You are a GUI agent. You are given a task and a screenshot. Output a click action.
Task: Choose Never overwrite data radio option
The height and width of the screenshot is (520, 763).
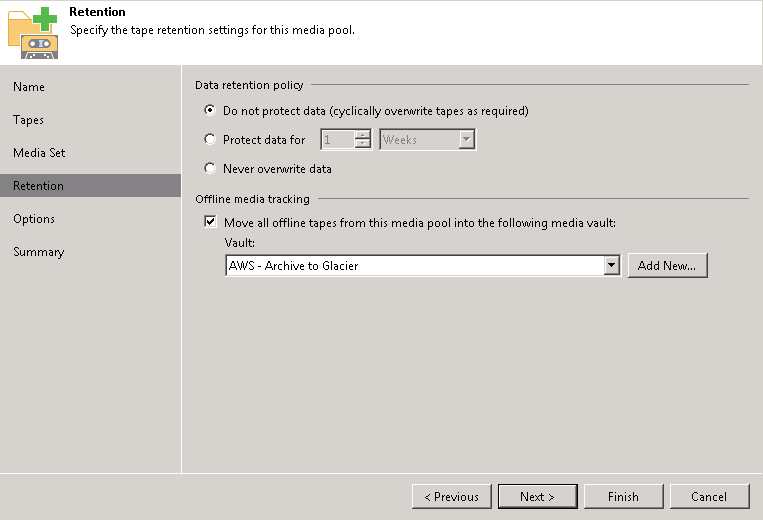(x=210, y=168)
